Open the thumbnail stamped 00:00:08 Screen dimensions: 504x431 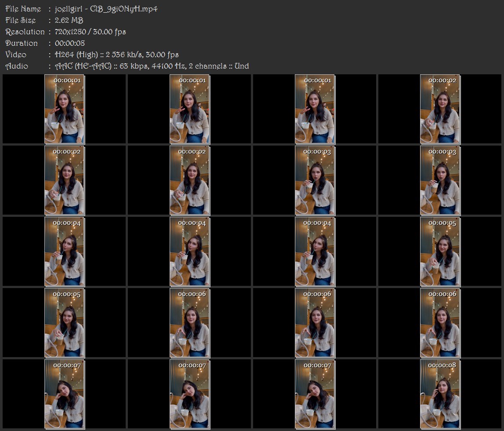(440, 394)
